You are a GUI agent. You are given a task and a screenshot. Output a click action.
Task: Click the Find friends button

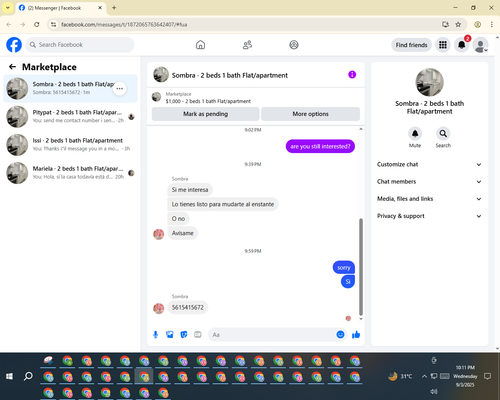point(411,45)
